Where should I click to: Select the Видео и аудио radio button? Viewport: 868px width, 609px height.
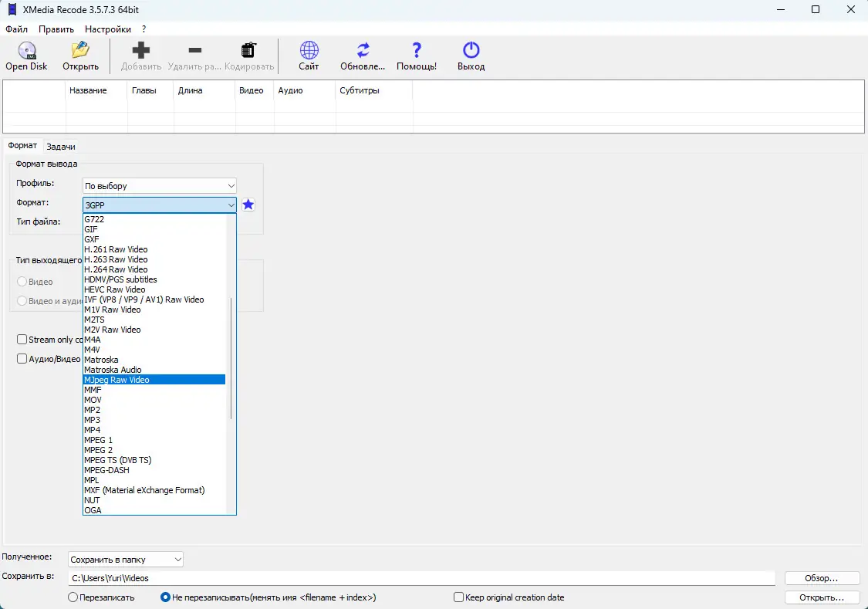pos(22,300)
